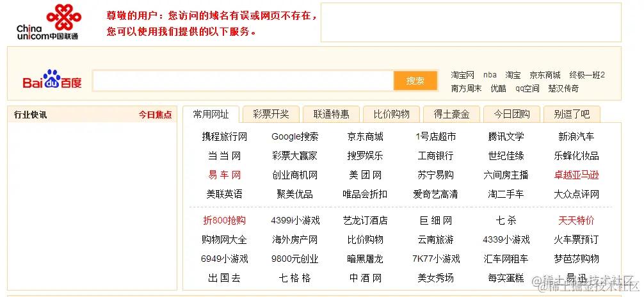Open the 汇车网租车 link
The width and height of the screenshot is (644, 297).
[x=506, y=259]
